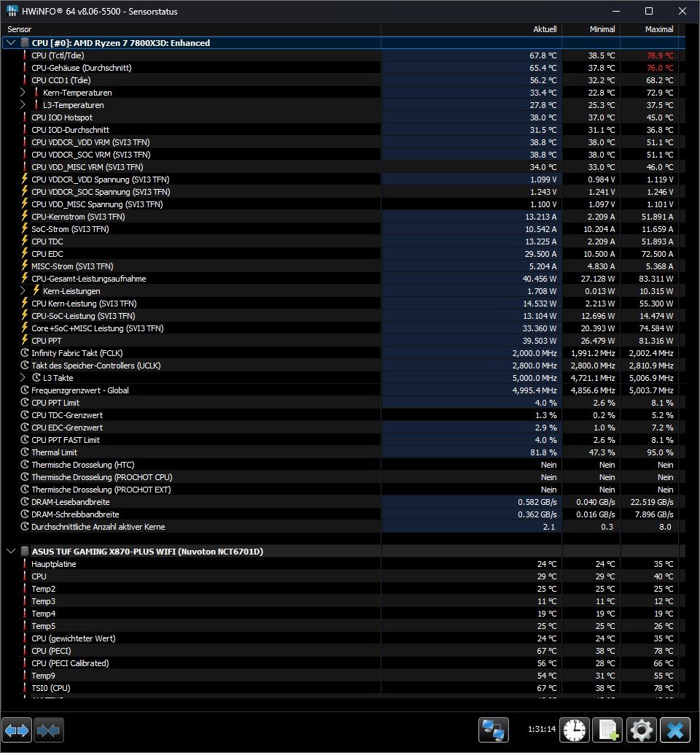Close sensors with the blue X icon

pos(675,730)
